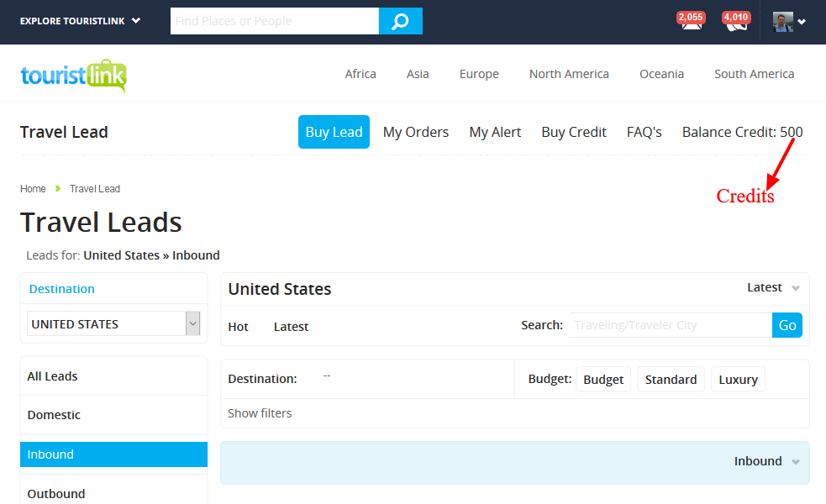Screen dimensions: 826x504
Task: Open the Asia region link
Action: (418, 74)
